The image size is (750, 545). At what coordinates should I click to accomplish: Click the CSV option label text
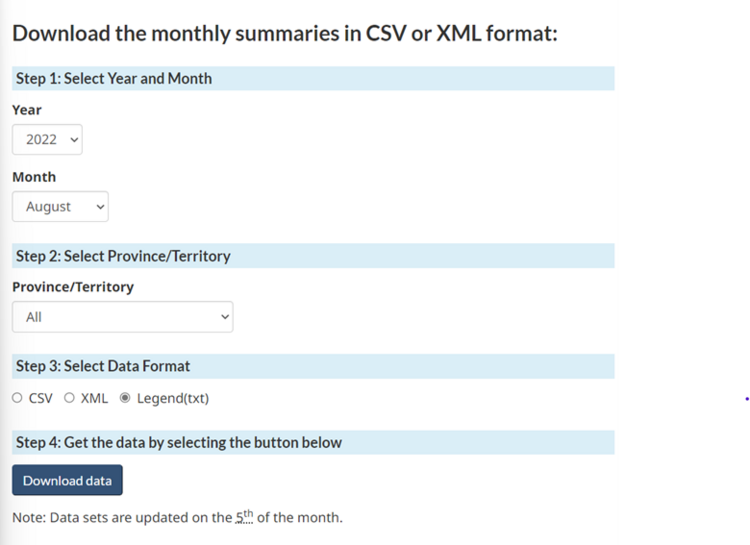point(41,398)
